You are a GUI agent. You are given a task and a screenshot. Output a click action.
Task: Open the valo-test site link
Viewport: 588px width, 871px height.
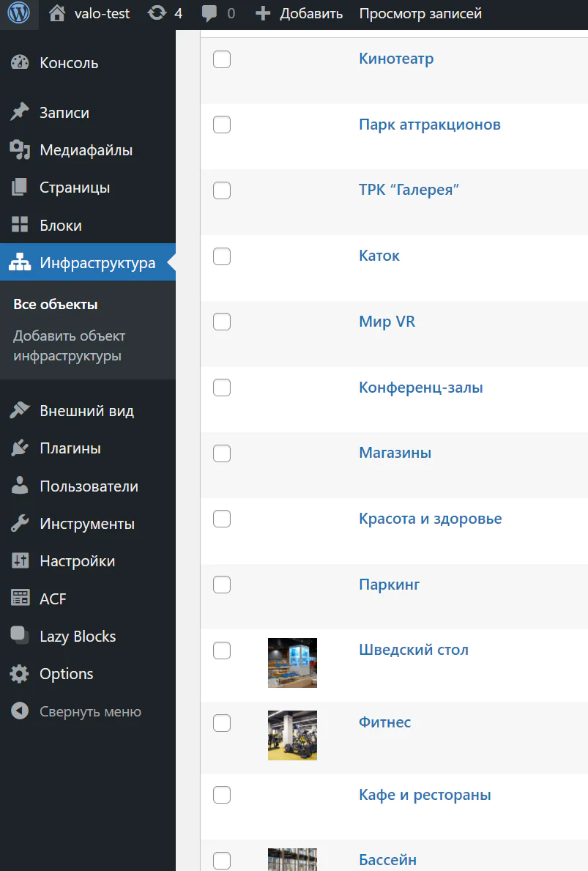(x=103, y=13)
